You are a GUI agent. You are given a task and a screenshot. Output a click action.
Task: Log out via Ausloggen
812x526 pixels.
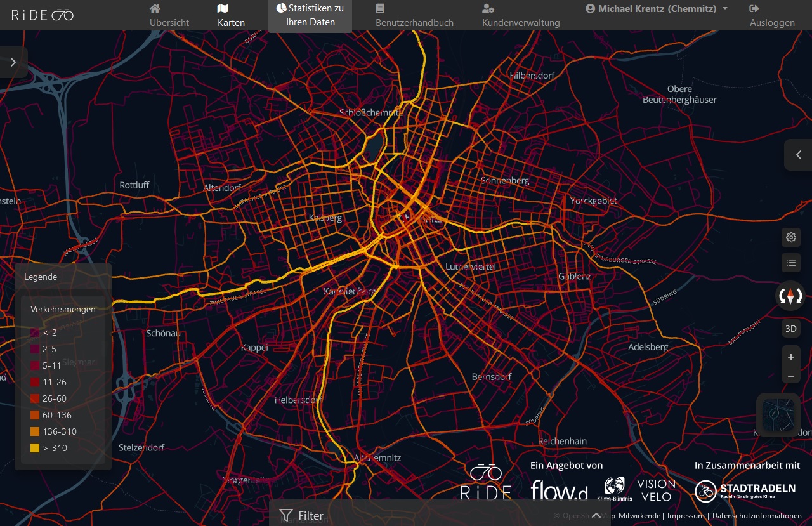pyautogui.click(x=772, y=15)
